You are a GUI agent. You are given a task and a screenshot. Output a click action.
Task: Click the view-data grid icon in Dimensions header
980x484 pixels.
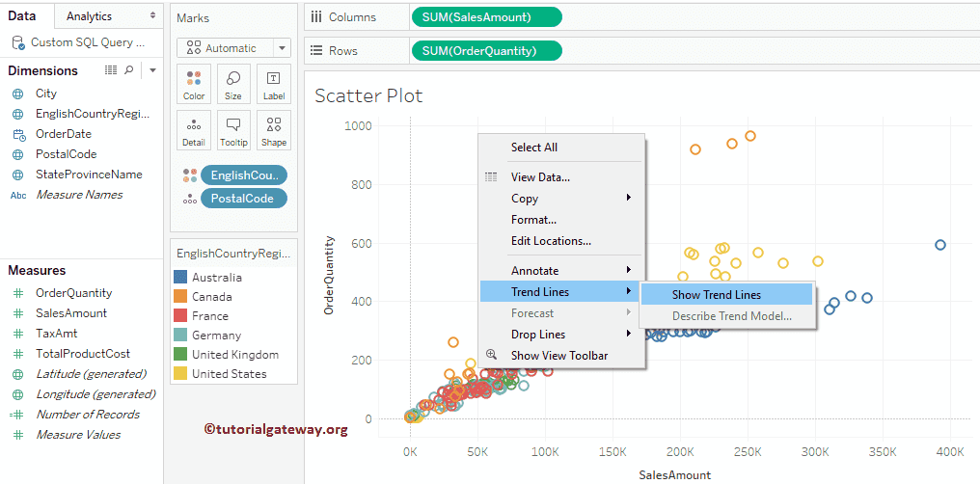111,70
